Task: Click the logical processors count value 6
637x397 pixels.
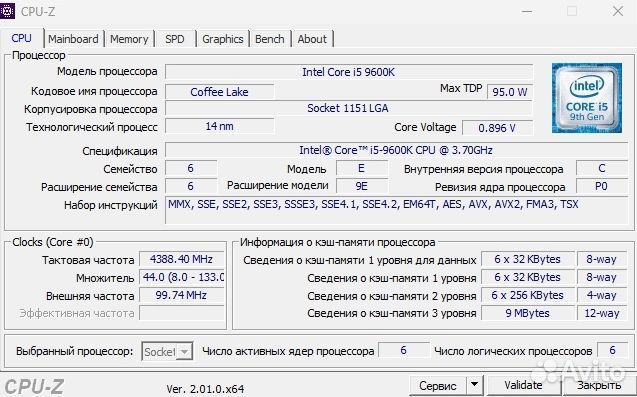Action: pyautogui.click(x=613, y=350)
